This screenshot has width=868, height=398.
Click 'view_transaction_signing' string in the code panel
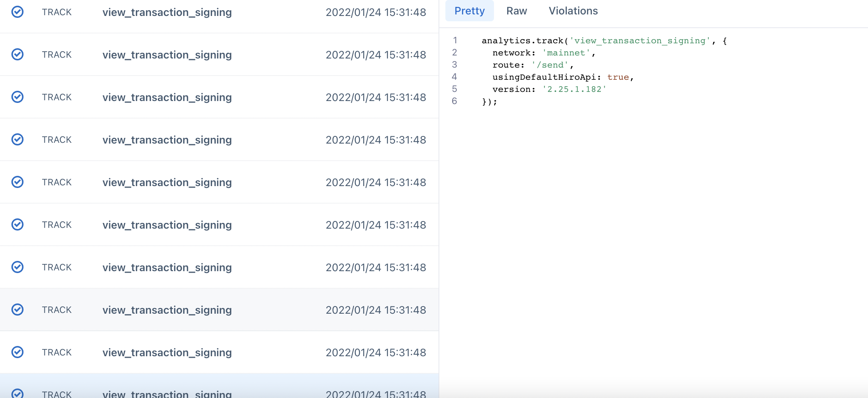point(640,41)
